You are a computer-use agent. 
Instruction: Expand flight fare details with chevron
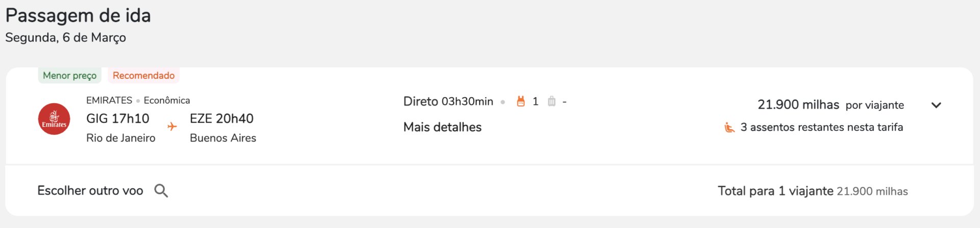tap(936, 105)
